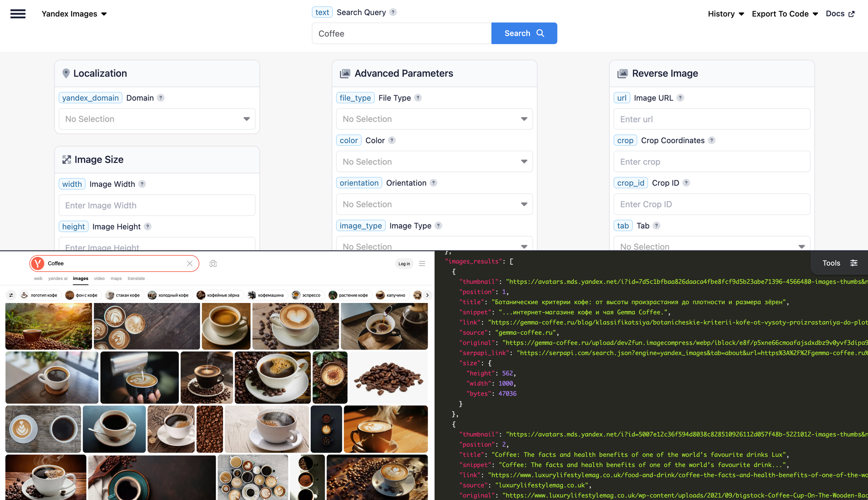Click the crop_id parameter tag
The height and width of the screenshot is (500, 868).
pos(631,183)
